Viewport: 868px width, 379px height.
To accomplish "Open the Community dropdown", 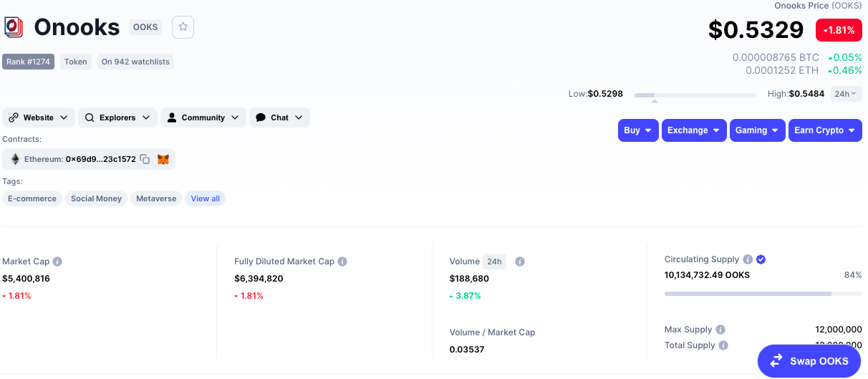I will (x=203, y=117).
